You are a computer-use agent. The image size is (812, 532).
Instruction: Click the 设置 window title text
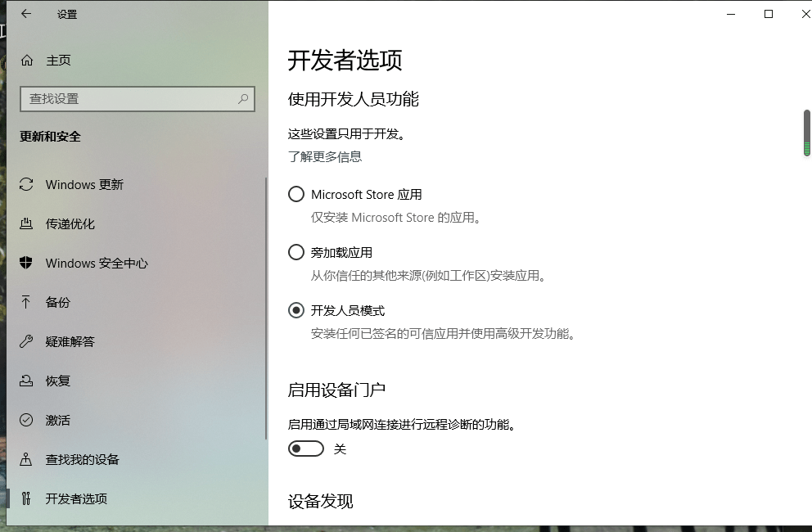coord(67,15)
